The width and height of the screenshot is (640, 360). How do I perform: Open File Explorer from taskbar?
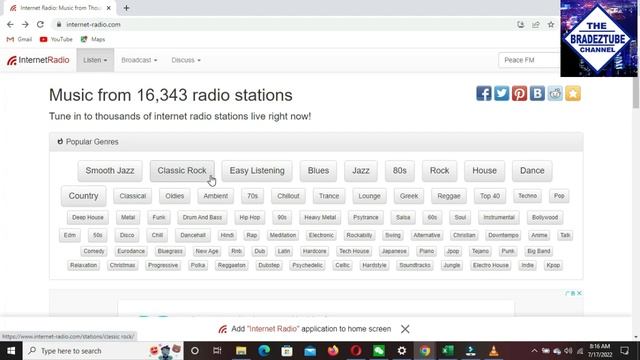click(x=241, y=351)
